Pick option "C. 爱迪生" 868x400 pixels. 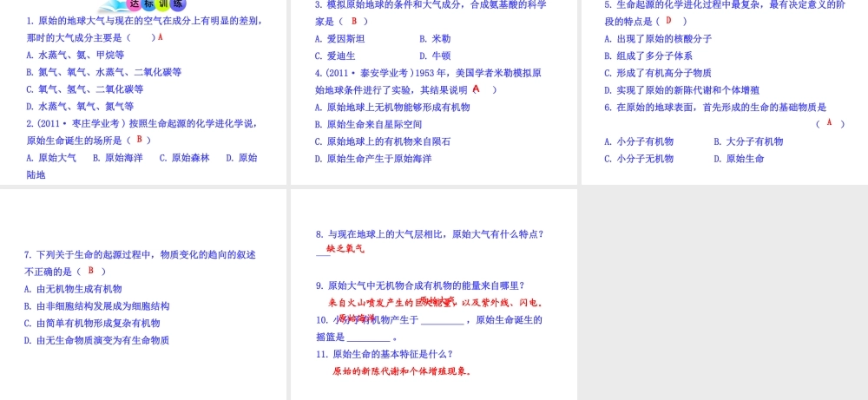[x=335, y=56]
